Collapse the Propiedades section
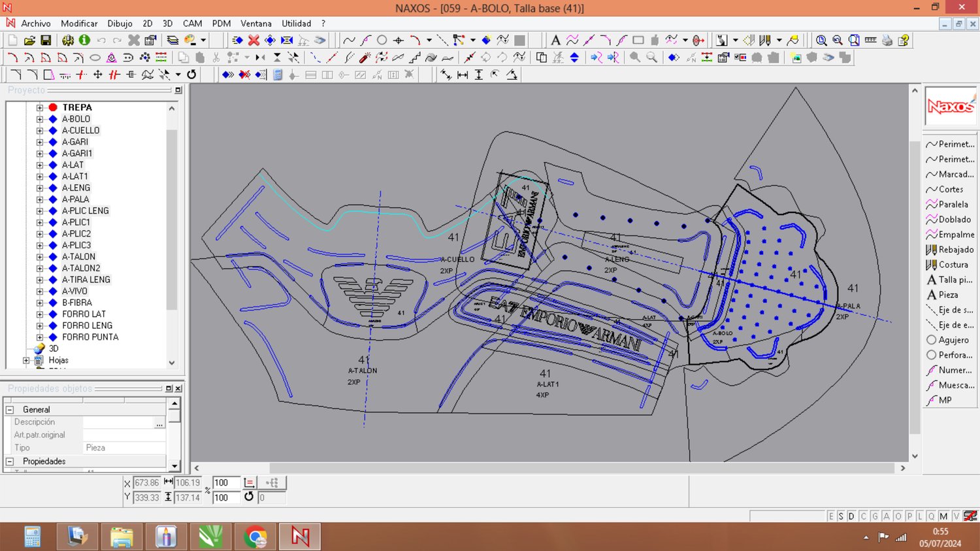 10,461
